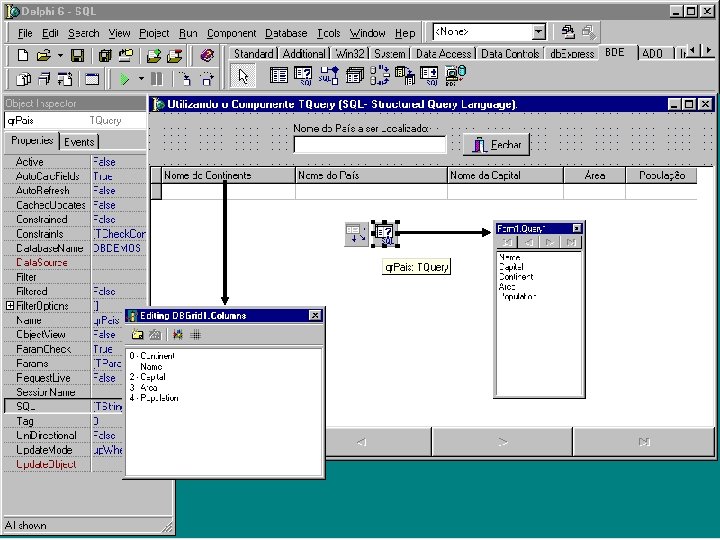Click the Step Over debug icon
This screenshot has width=720, height=540.
coord(207,79)
